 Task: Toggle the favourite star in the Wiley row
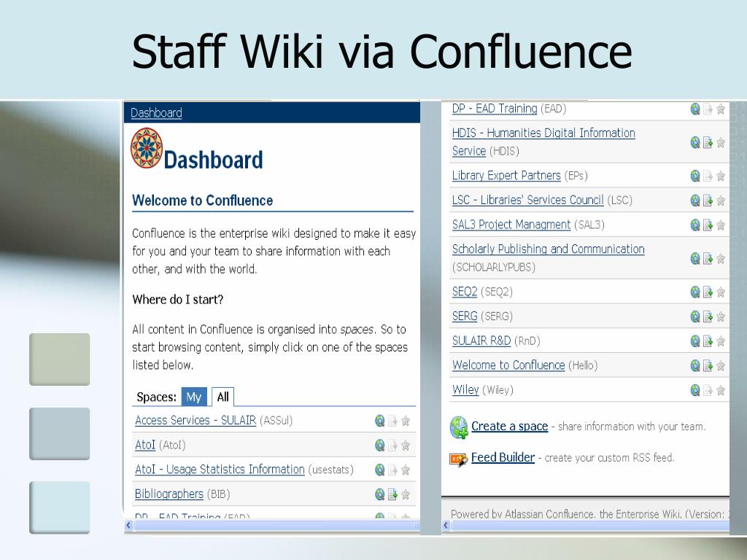(721, 391)
